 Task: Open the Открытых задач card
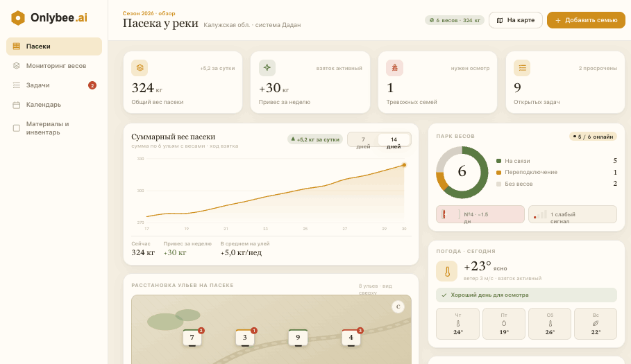[565, 83]
